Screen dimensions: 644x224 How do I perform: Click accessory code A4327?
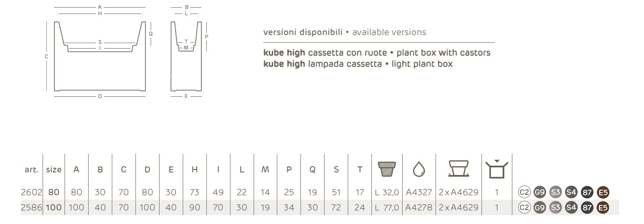point(419,192)
